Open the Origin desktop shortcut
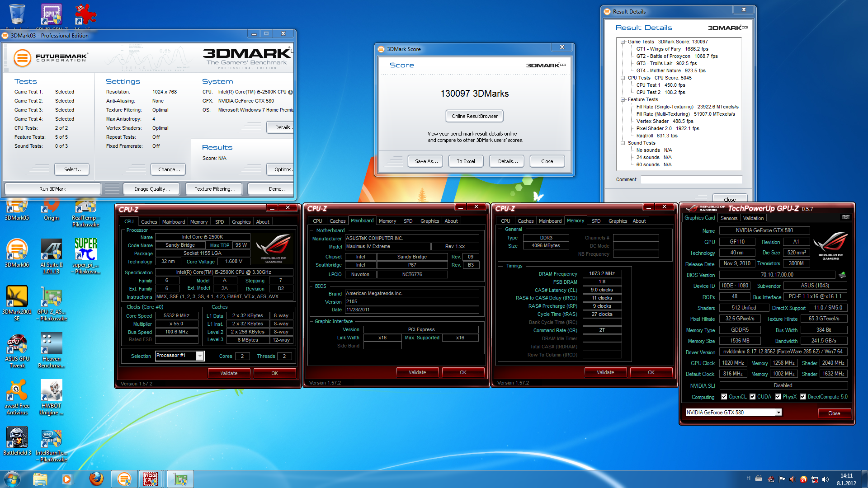The width and height of the screenshot is (868, 488). pyautogui.click(x=51, y=211)
